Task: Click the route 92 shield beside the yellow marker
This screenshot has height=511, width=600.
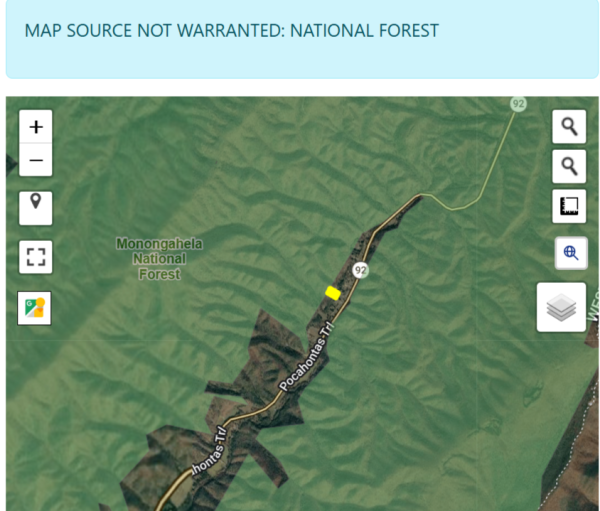Action: (x=360, y=270)
